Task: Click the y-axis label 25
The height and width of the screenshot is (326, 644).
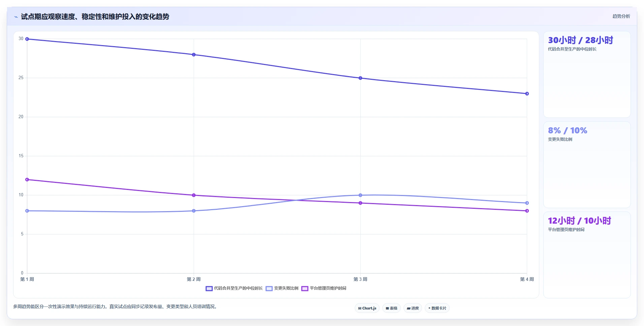Action: 21,78
